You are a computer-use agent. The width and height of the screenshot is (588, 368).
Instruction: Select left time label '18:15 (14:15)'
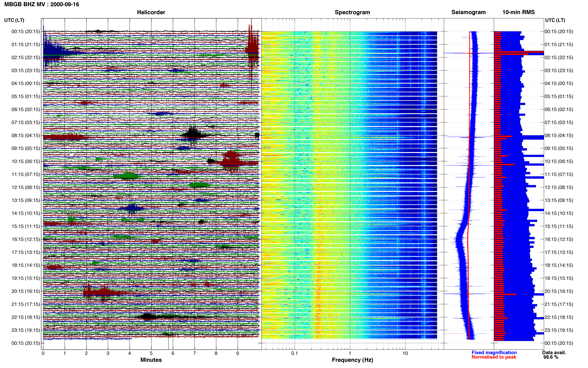[x=26, y=265]
